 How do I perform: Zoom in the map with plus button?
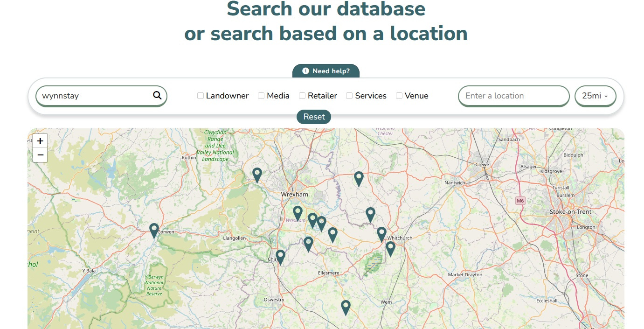tap(40, 141)
